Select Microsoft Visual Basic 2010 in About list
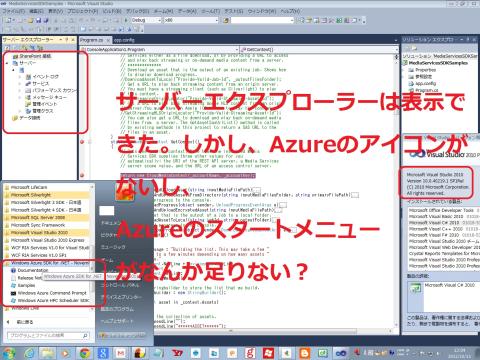The width and height of the screenshot is (480, 360). tap(436, 217)
